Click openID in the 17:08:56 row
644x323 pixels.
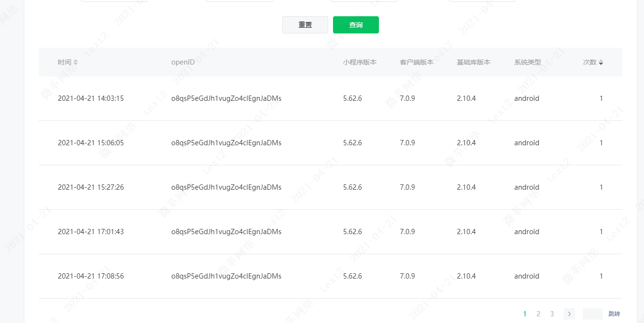[226, 276]
